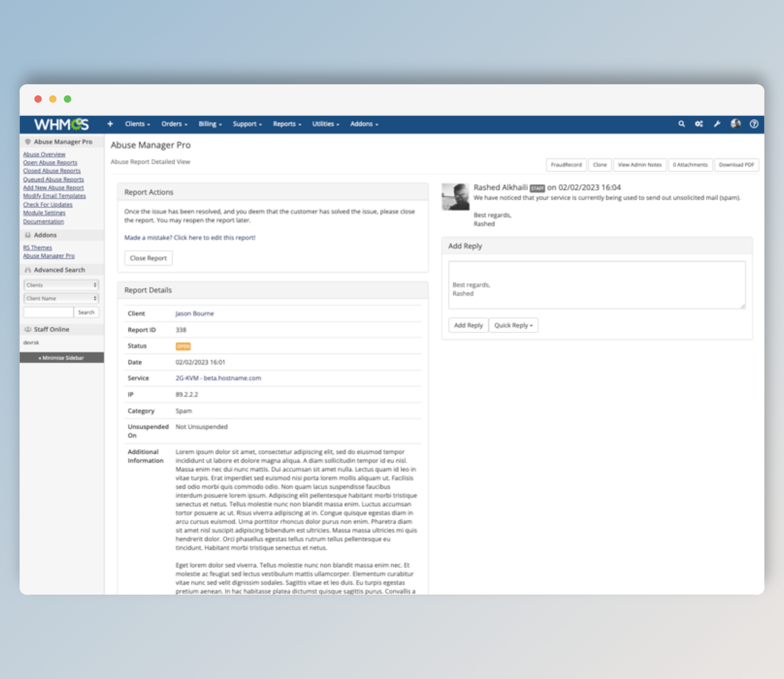Open the RS Themes addon link

(x=37, y=248)
